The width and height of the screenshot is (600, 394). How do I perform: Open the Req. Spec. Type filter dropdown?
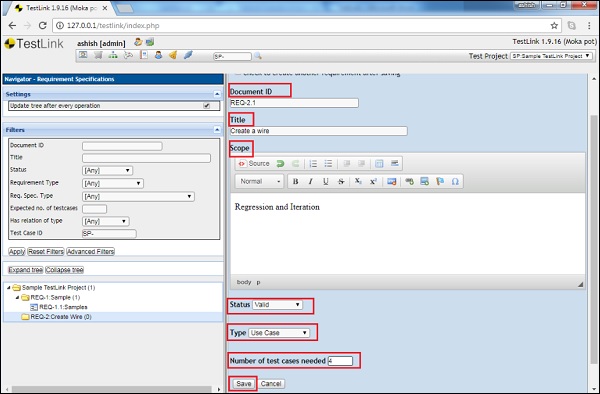pos(138,197)
